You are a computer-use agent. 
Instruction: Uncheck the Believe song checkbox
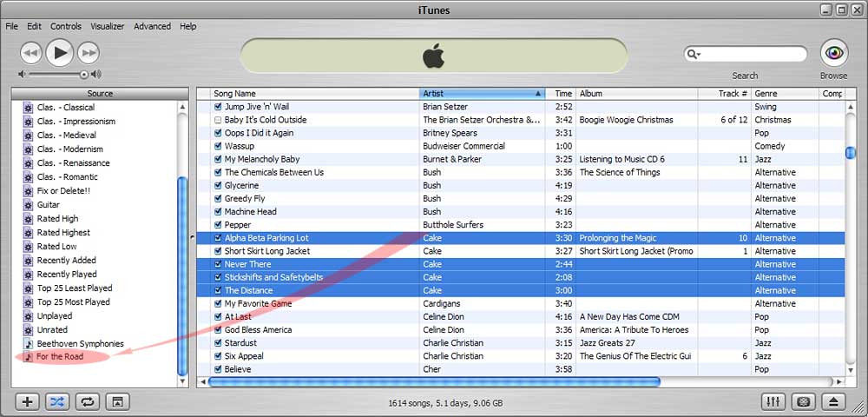coord(218,369)
